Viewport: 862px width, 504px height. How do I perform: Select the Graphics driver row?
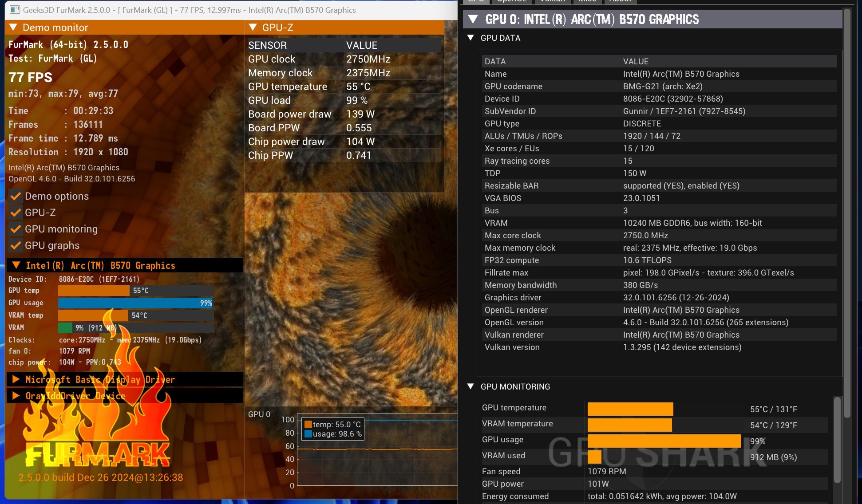659,297
